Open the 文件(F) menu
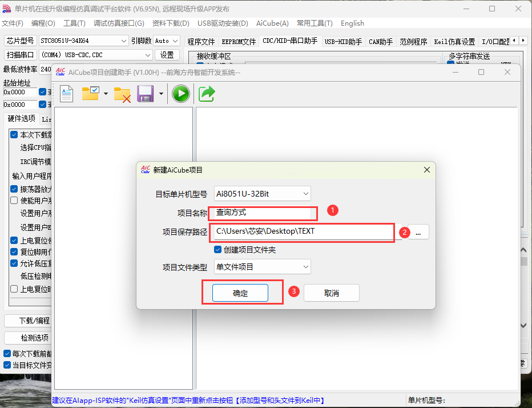Viewport: 532px width, 408px height. click(x=13, y=23)
